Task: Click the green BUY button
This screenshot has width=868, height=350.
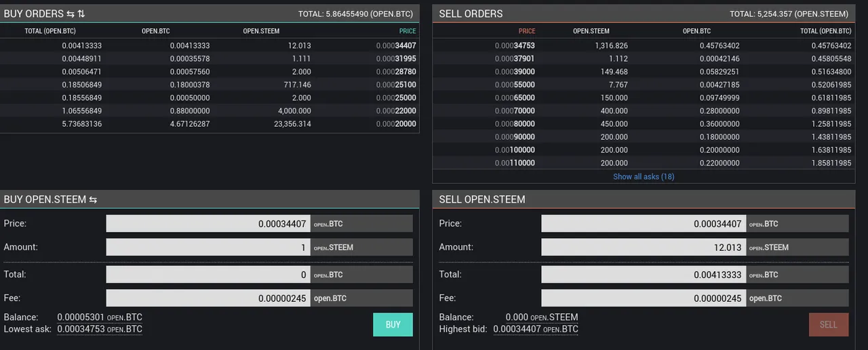Action: point(393,324)
